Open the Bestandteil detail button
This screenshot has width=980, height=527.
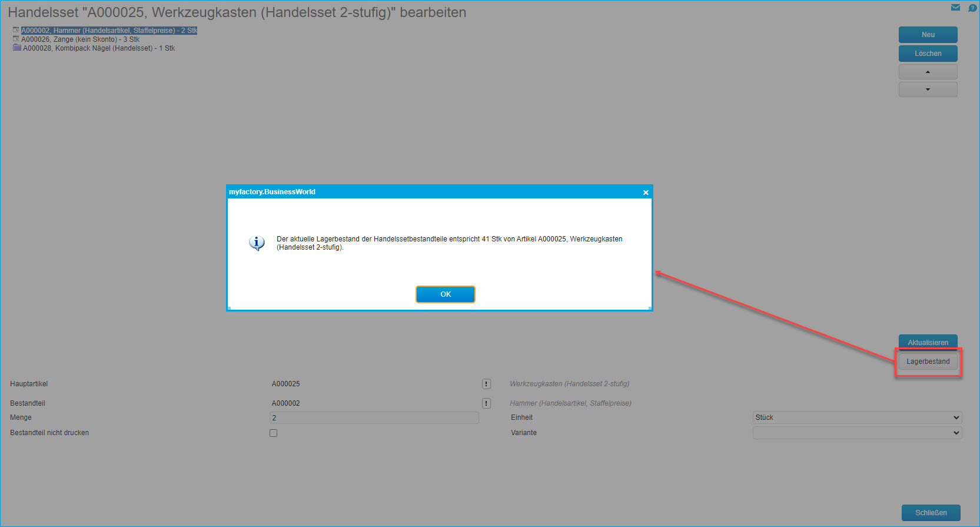pos(486,403)
